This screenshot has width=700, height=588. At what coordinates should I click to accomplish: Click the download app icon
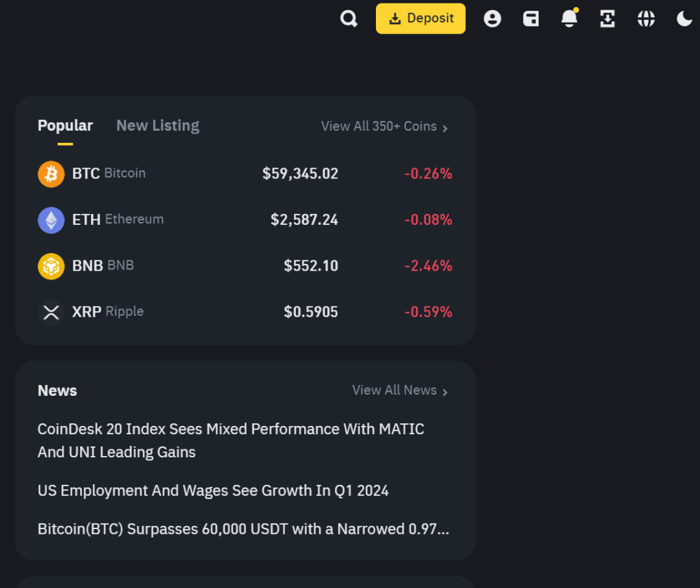coord(608,19)
